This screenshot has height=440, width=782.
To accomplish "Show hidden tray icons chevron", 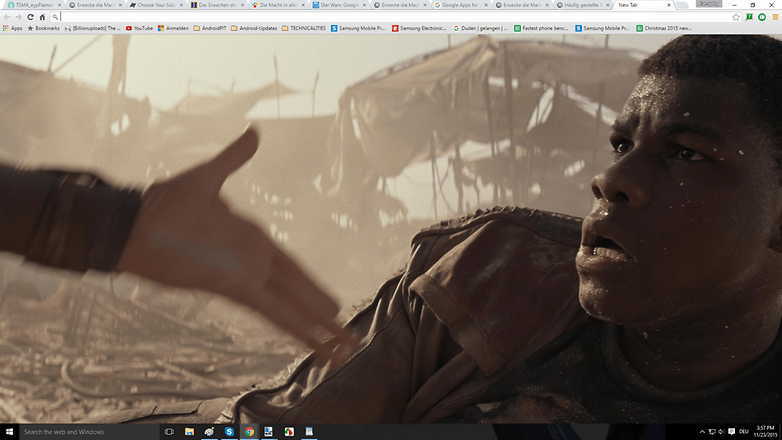I will click(702, 432).
